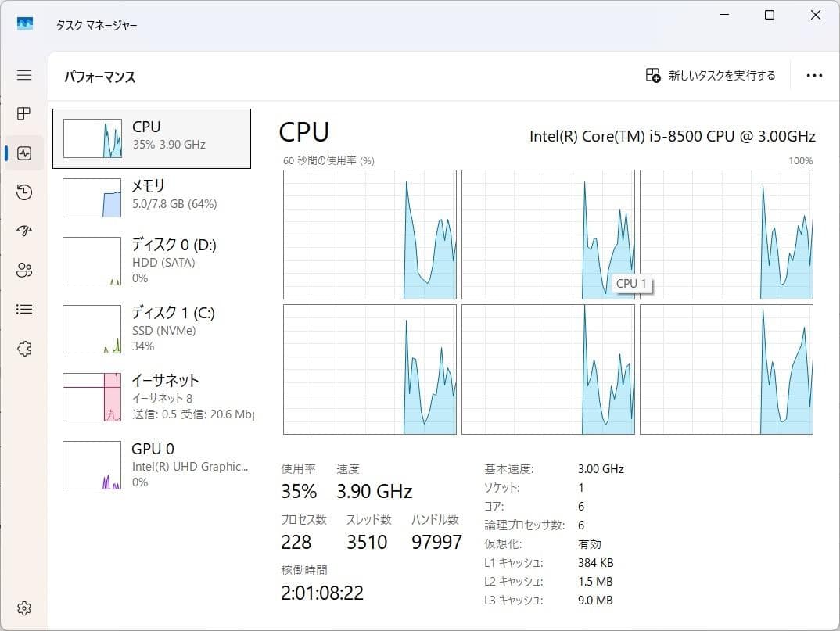Select ディスク 1 (C:) entry

[x=151, y=328]
